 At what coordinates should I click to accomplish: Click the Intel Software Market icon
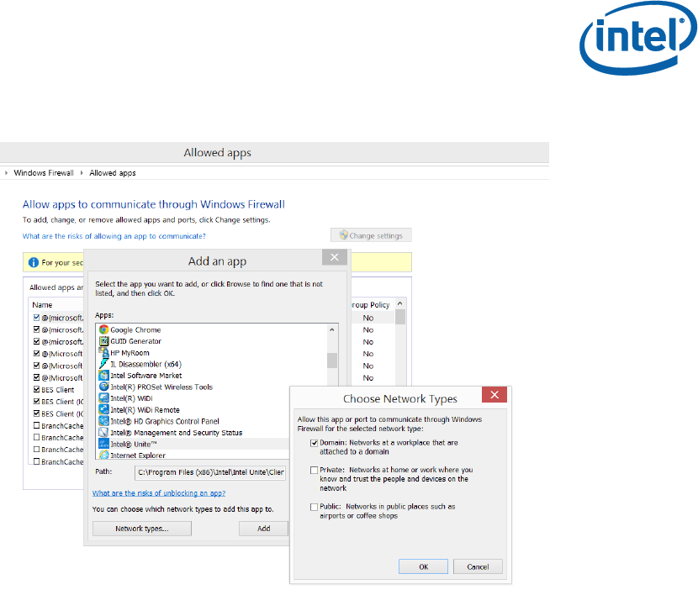click(x=103, y=376)
